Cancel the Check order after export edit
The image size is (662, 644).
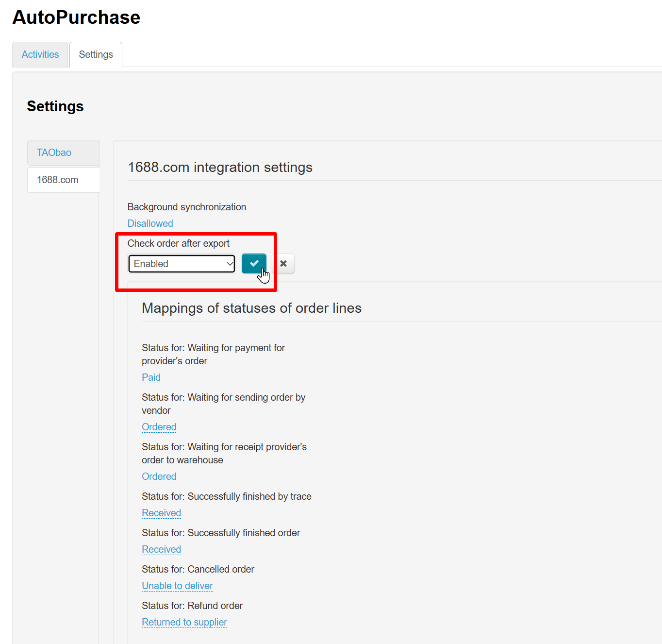pos(283,263)
